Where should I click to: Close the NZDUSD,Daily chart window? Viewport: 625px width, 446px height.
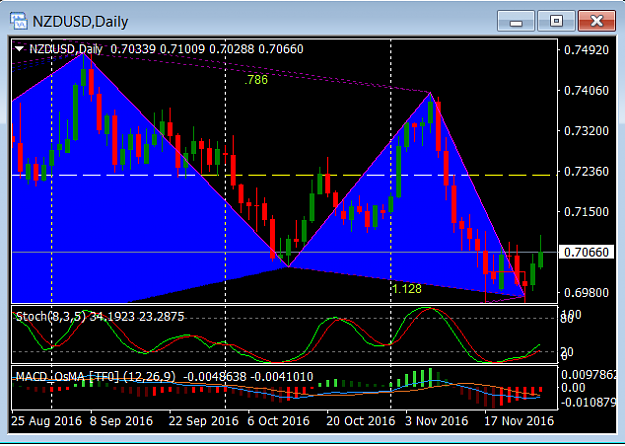point(596,21)
